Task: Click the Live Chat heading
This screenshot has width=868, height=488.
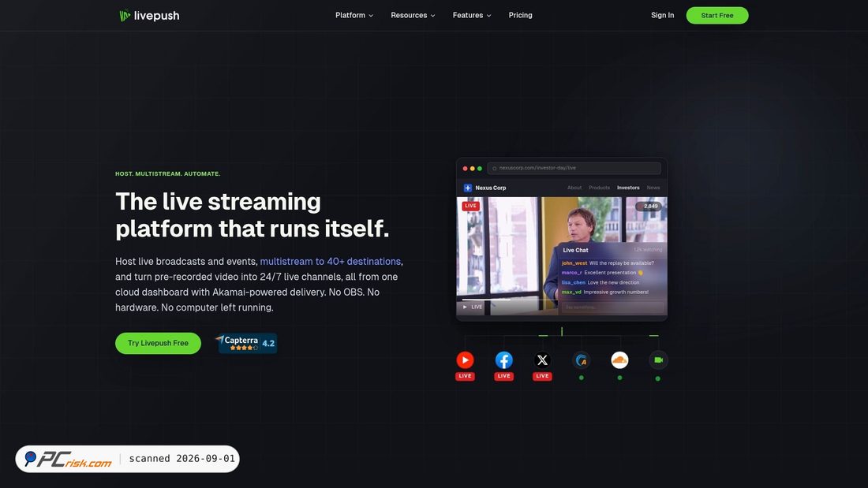Action: pyautogui.click(x=575, y=250)
